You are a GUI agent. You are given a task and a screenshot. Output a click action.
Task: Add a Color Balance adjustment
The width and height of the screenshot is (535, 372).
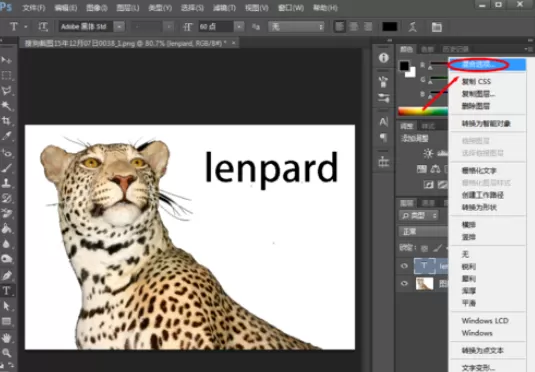435,169
